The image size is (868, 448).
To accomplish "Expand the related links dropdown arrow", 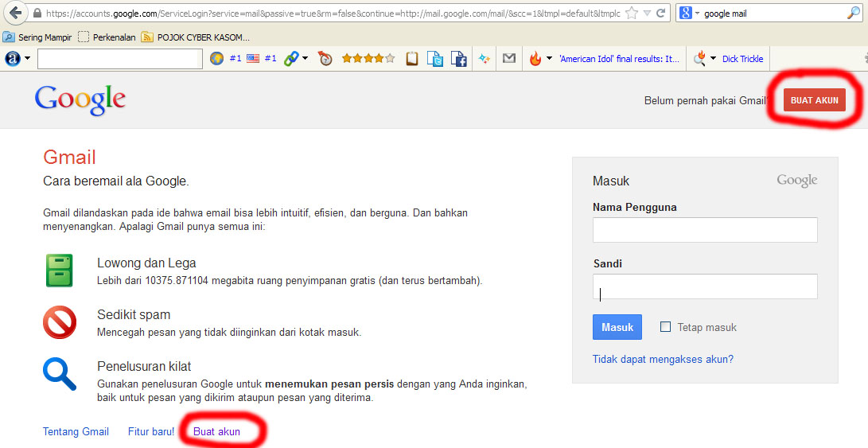I will click(x=305, y=58).
